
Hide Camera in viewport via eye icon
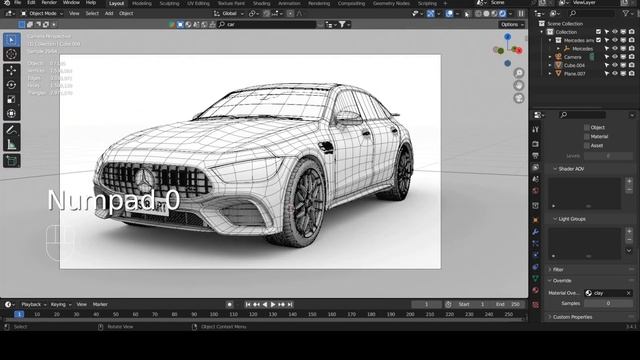[x=615, y=57]
